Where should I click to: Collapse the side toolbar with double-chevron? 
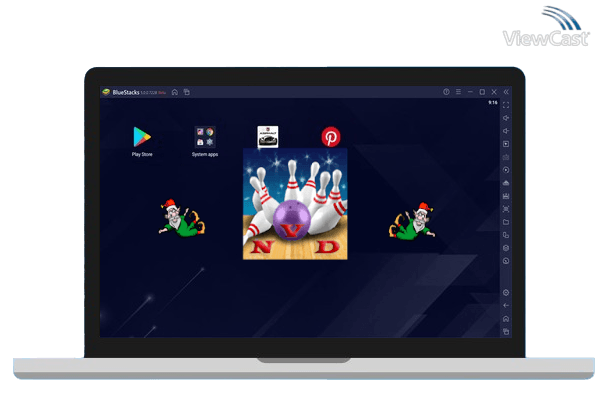tap(506, 92)
